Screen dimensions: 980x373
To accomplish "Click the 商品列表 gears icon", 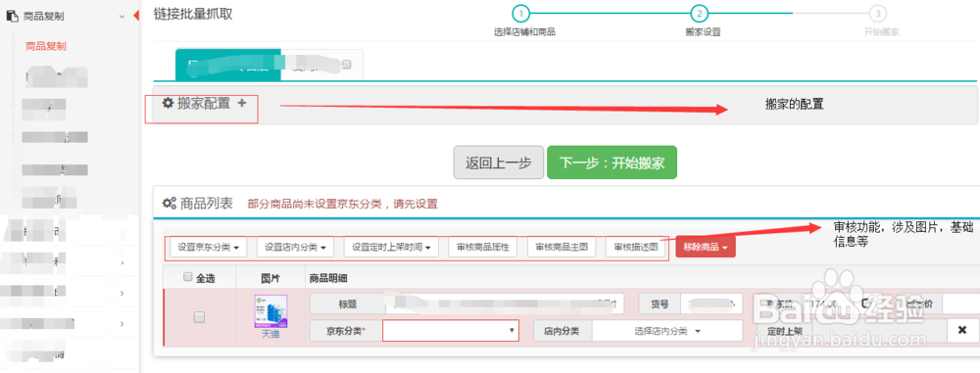I will click(x=169, y=203).
